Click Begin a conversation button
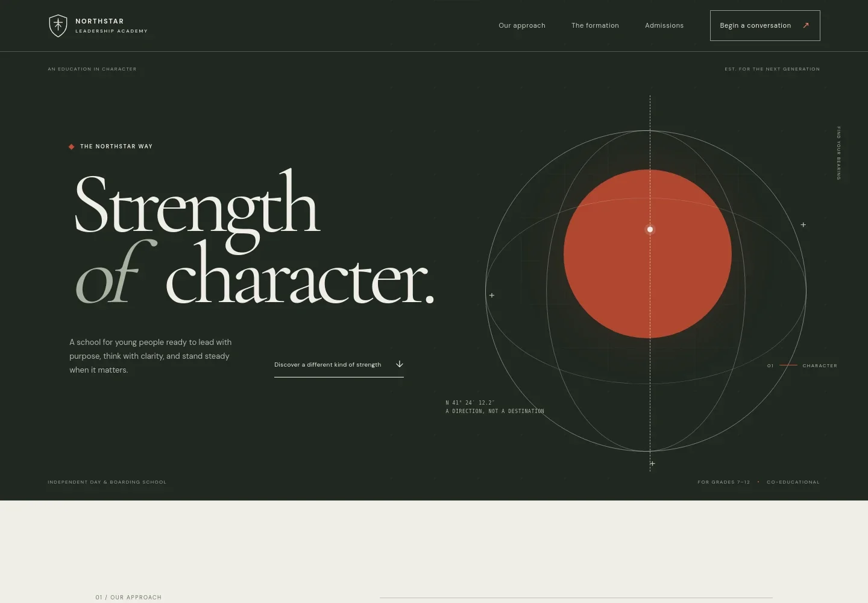The image size is (868, 603). pyautogui.click(x=765, y=25)
